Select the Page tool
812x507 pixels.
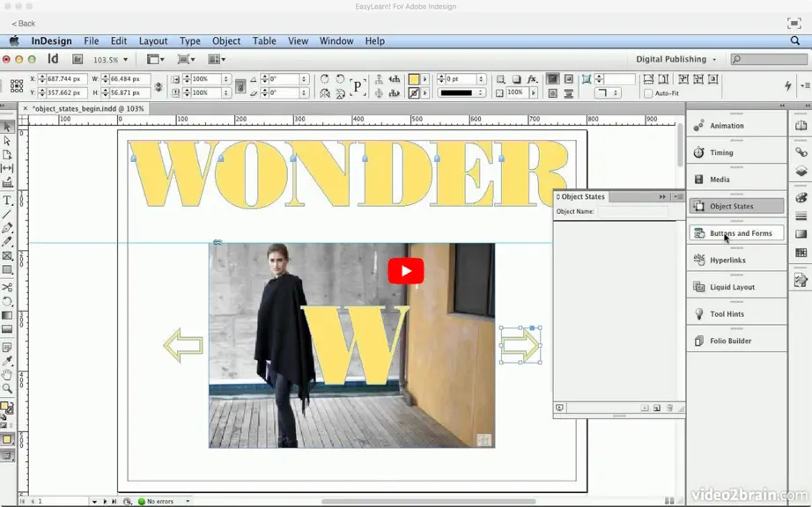click(x=7, y=154)
